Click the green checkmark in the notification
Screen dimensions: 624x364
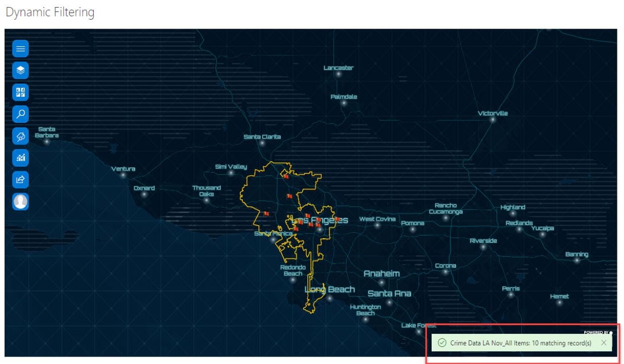tap(442, 343)
